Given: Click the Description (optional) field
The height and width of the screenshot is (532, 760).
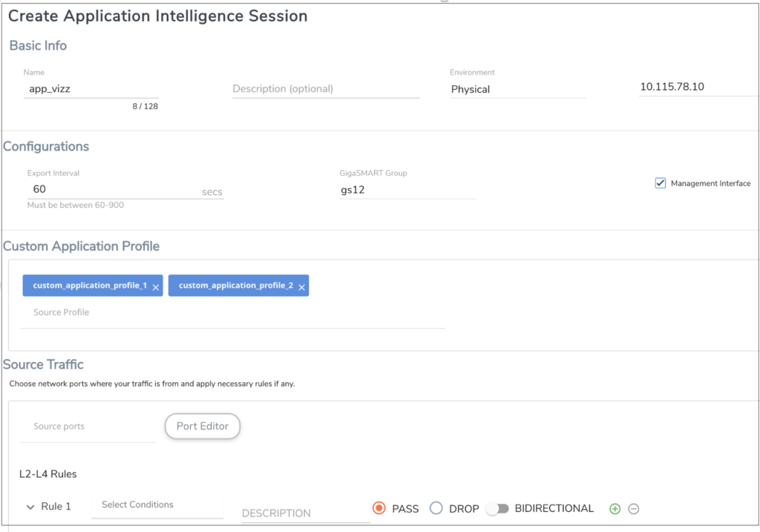Looking at the screenshot, I should pos(326,89).
